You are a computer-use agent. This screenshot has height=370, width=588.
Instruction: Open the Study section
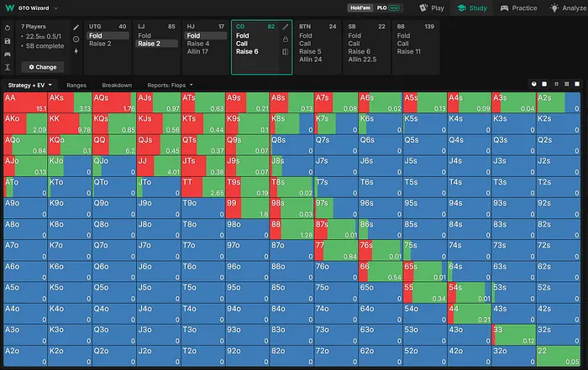(x=472, y=8)
